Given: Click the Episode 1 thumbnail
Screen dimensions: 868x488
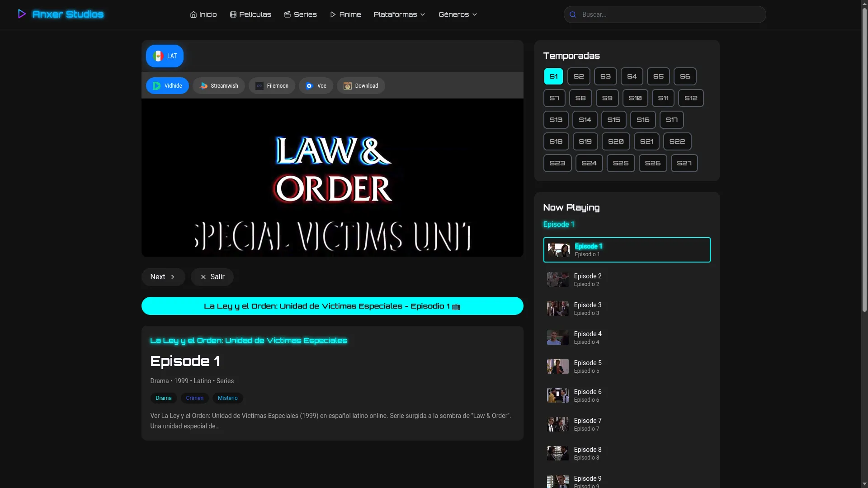Looking at the screenshot, I should [559, 250].
